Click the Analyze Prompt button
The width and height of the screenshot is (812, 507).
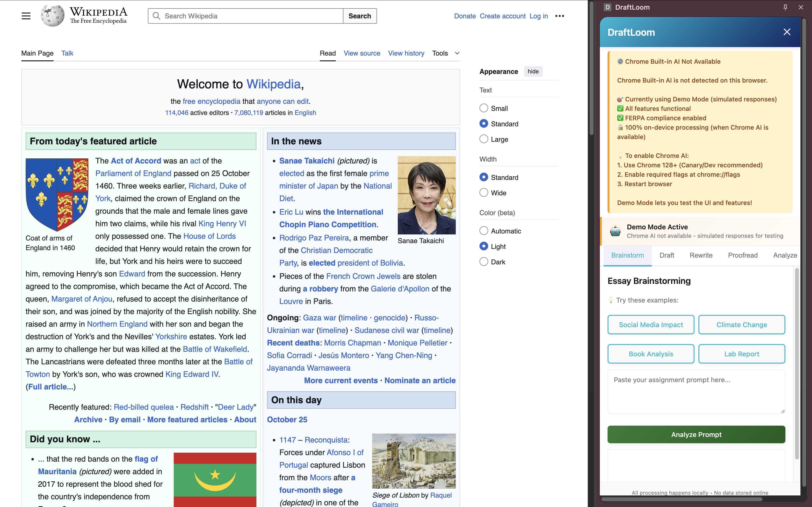(x=696, y=434)
